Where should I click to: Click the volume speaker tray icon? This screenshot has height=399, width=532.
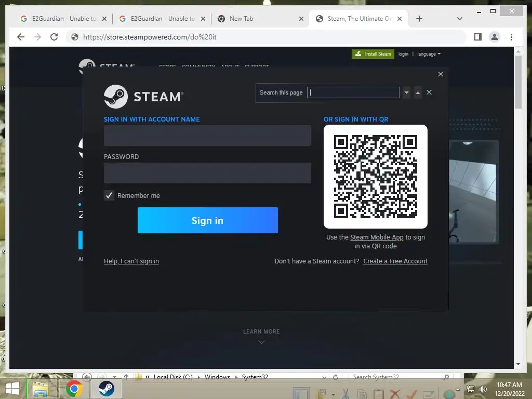[483, 389]
